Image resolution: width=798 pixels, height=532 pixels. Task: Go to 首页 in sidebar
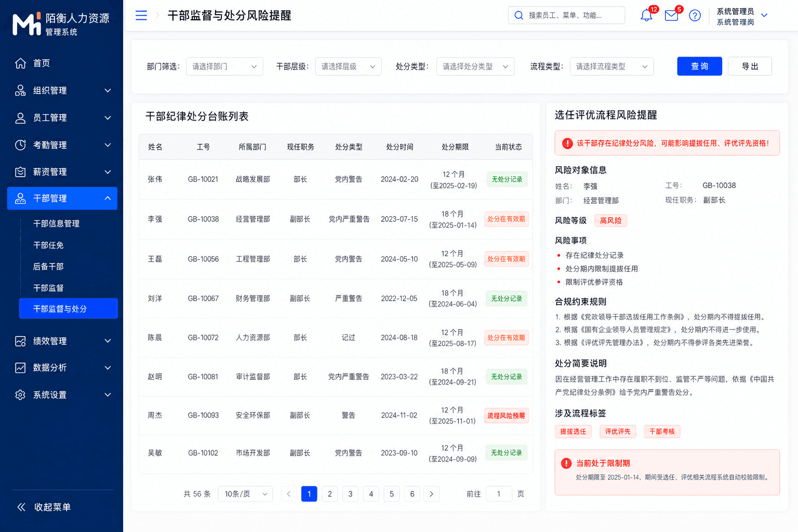42,63
